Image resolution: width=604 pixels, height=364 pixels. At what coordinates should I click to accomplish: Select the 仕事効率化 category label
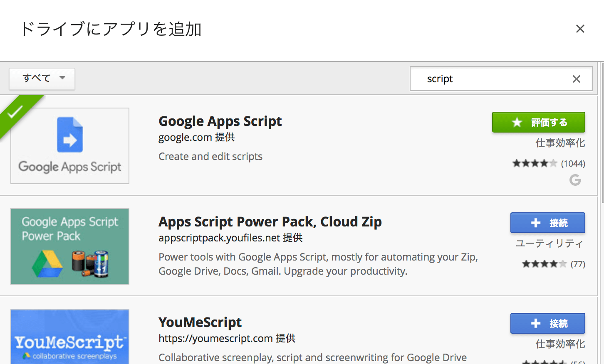tap(560, 143)
